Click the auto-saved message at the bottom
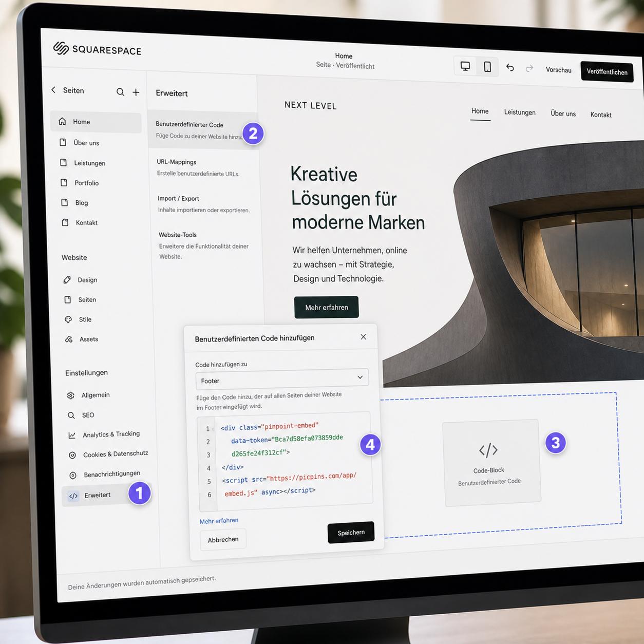 [142, 583]
